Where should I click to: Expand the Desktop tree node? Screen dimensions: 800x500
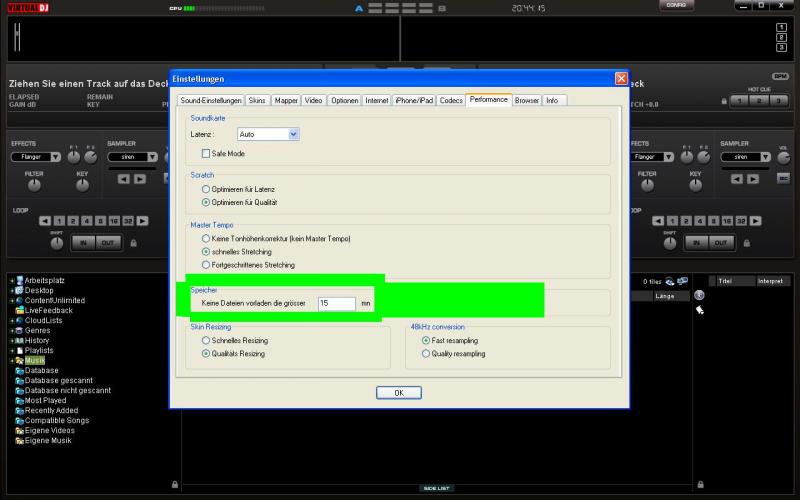[x=12, y=291]
